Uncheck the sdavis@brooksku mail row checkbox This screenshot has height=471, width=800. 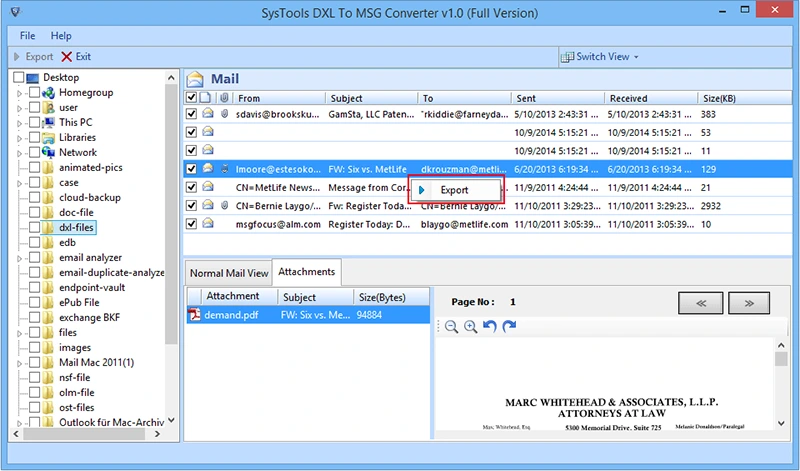(191, 114)
